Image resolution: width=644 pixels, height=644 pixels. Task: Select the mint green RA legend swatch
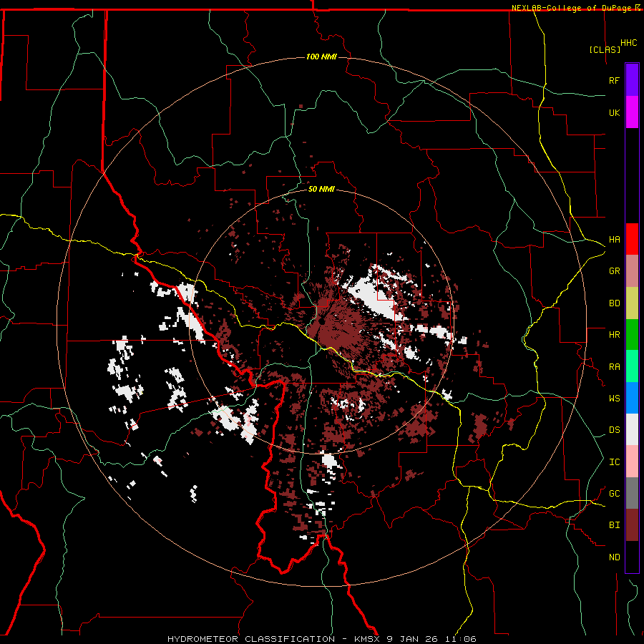pyautogui.click(x=632, y=366)
